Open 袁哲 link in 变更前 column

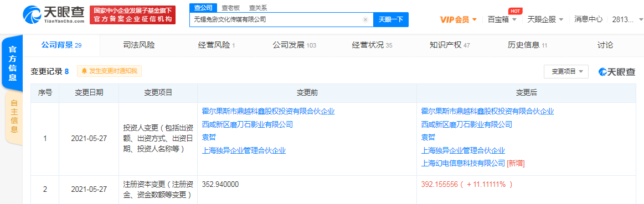209,138
